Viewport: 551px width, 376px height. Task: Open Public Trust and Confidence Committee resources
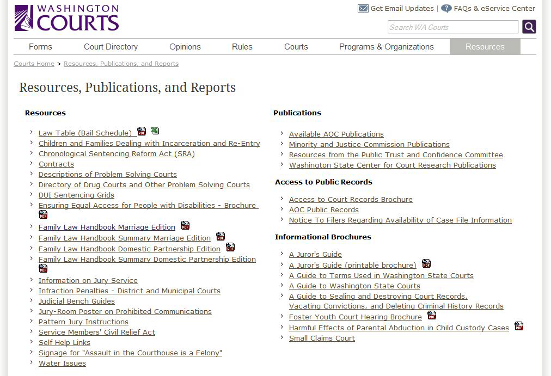click(x=396, y=155)
